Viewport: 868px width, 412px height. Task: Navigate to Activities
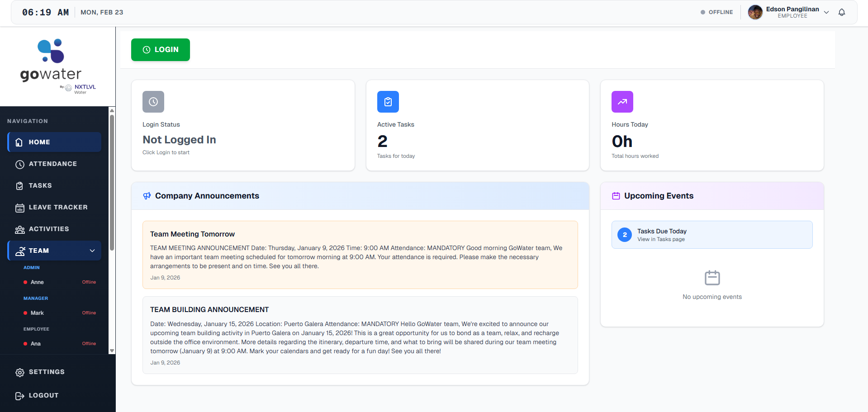point(49,229)
